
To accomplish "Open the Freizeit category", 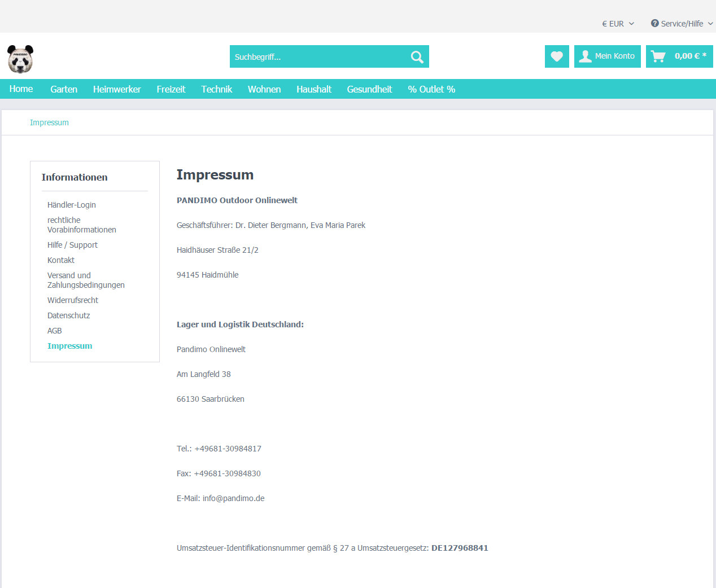I will [x=171, y=89].
